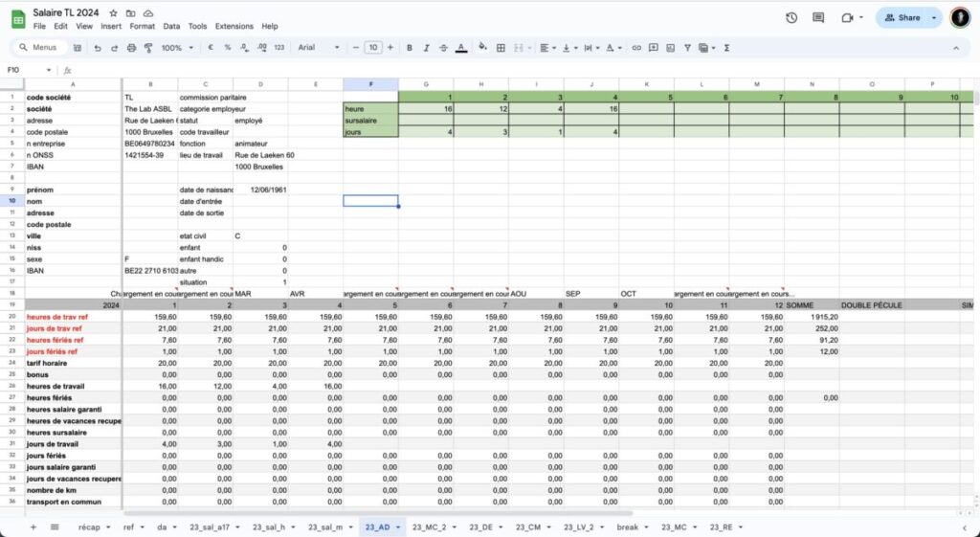Apply bold formatting
The image size is (980, 537).
coord(410,48)
